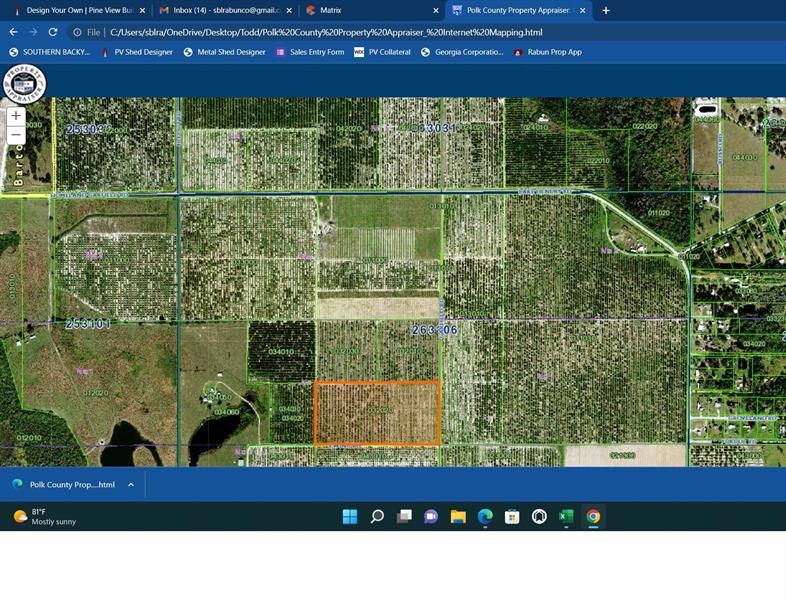Go back to previous page

pos(13,32)
